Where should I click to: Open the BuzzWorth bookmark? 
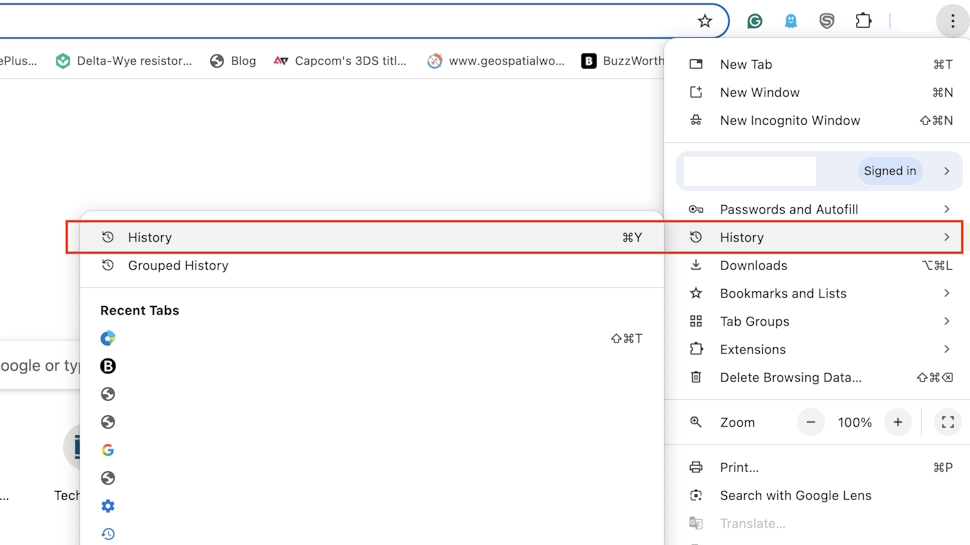coord(622,61)
